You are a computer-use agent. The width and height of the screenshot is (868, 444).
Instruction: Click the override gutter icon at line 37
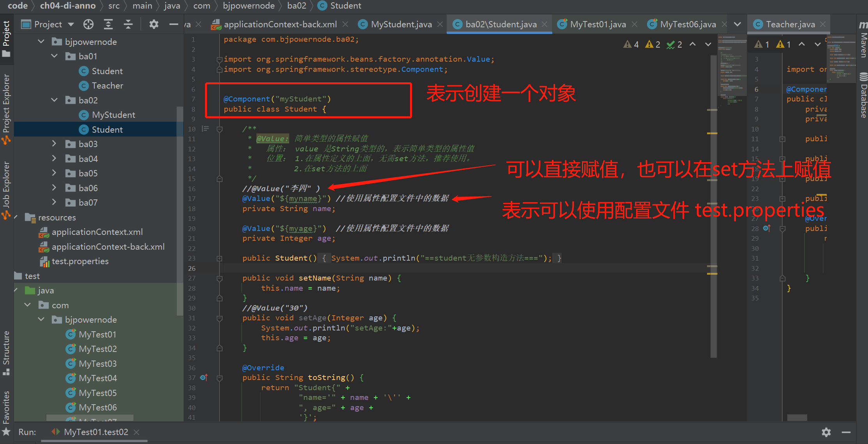(203, 377)
